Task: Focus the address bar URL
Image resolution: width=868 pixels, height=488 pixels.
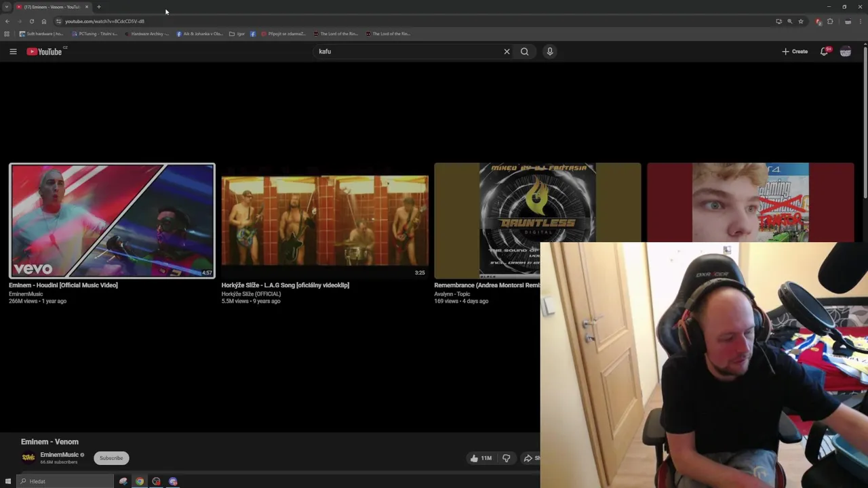Action: click(105, 21)
